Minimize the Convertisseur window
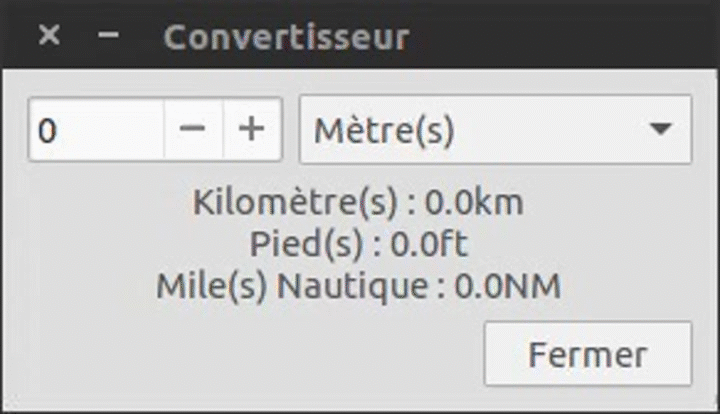This screenshot has width=720, height=414. click(x=109, y=36)
